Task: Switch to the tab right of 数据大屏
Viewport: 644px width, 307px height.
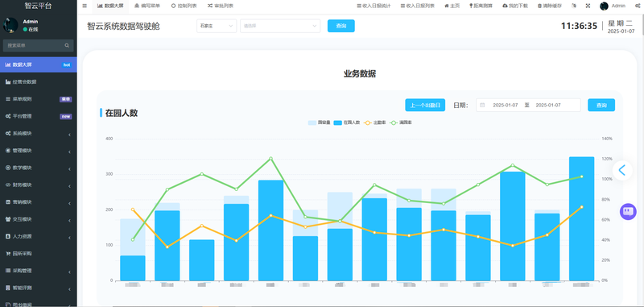Action: (x=147, y=6)
